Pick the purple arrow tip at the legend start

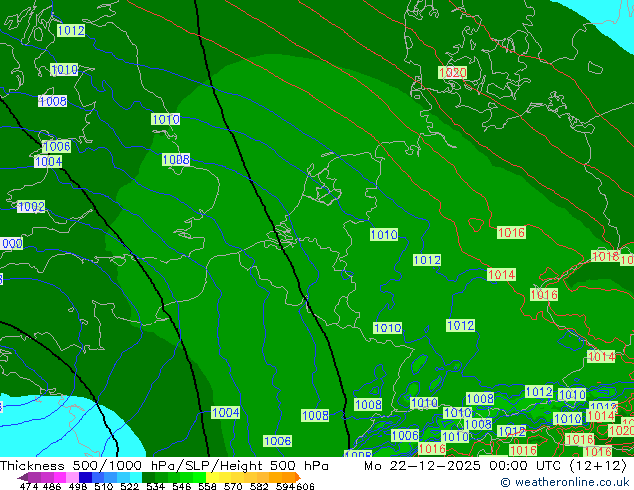pyautogui.click(x=22, y=477)
